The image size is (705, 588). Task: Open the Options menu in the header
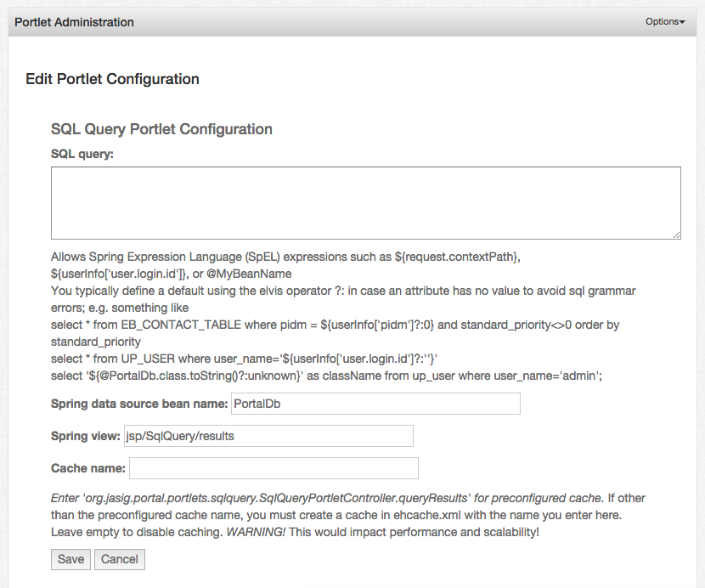pyautogui.click(x=663, y=21)
